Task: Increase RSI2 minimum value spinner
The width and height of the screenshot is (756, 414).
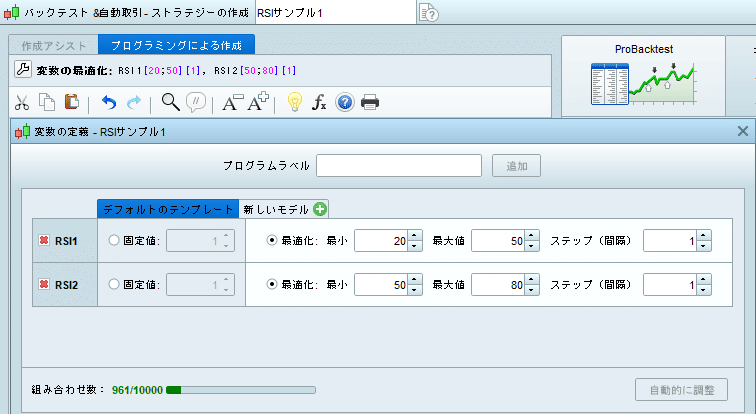Action: tap(415, 280)
